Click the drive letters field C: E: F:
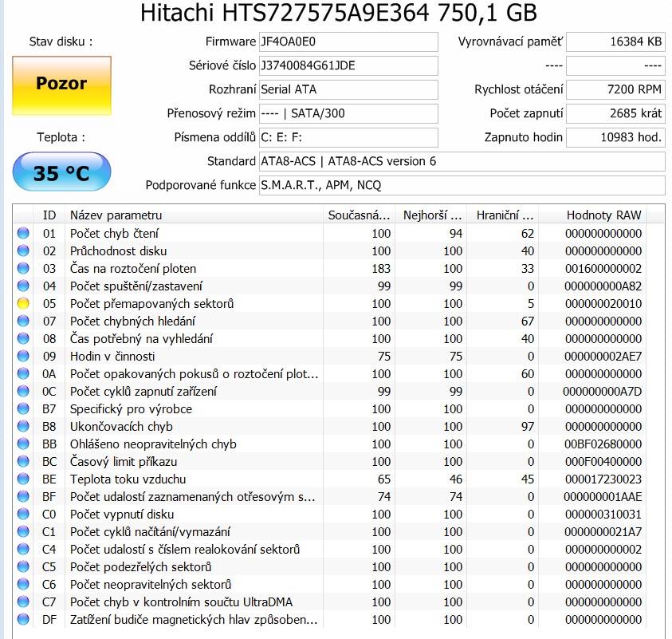Image resolution: width=672 pixels, height=639 pixels. click(x=348, y=137)
